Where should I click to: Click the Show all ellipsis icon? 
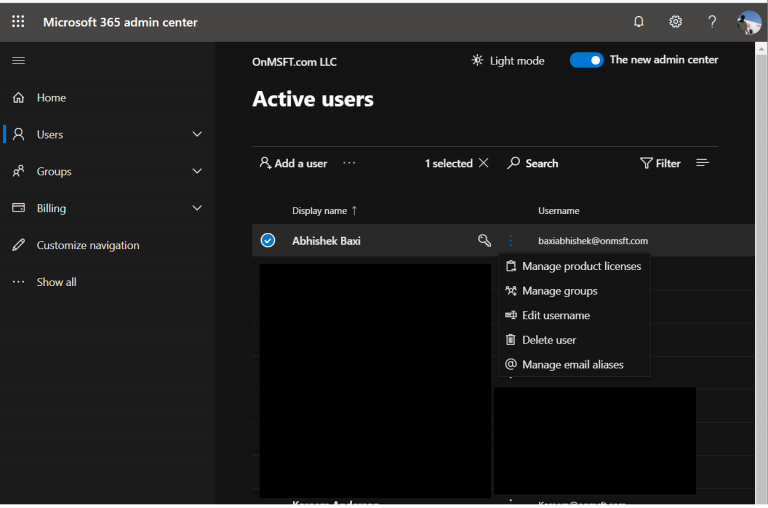coord(19,282)
